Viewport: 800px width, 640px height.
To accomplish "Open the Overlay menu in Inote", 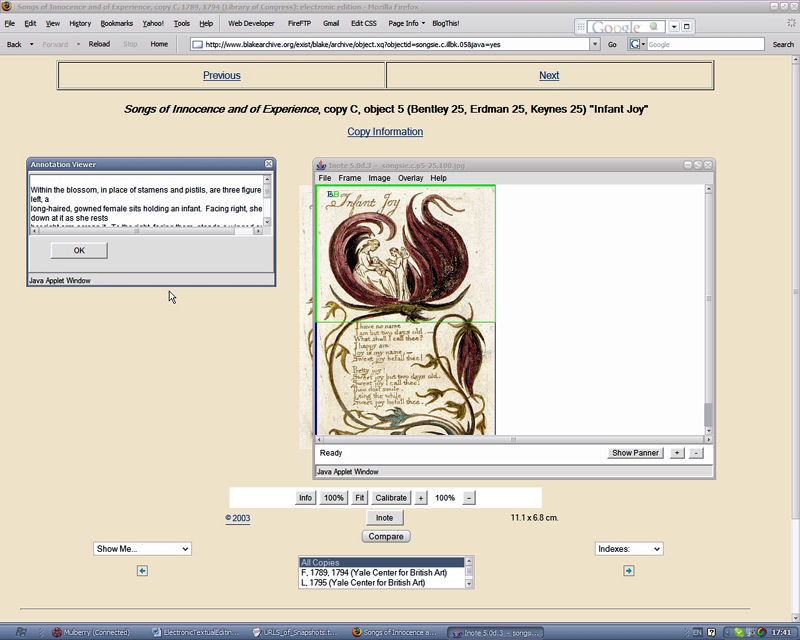I will click(410, 178).
